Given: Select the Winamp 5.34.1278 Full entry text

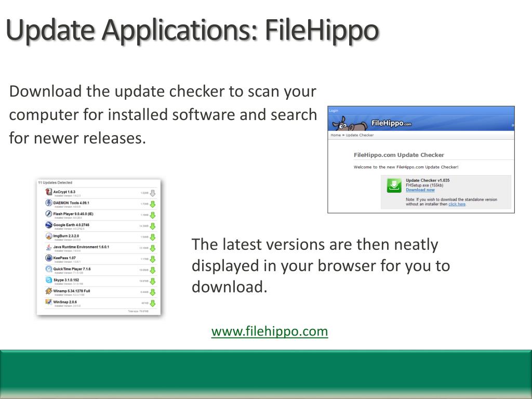Looking at the screenshot, I should [x=72, y=291].
